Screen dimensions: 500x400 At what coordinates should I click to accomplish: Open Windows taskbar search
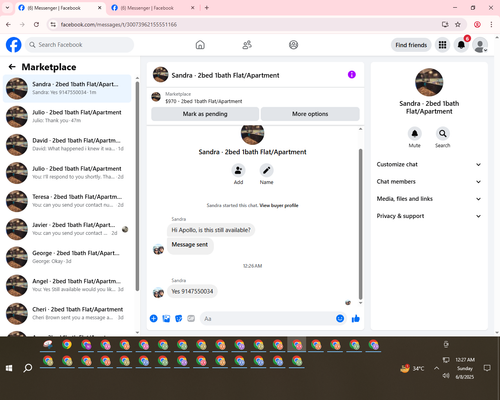28,368
